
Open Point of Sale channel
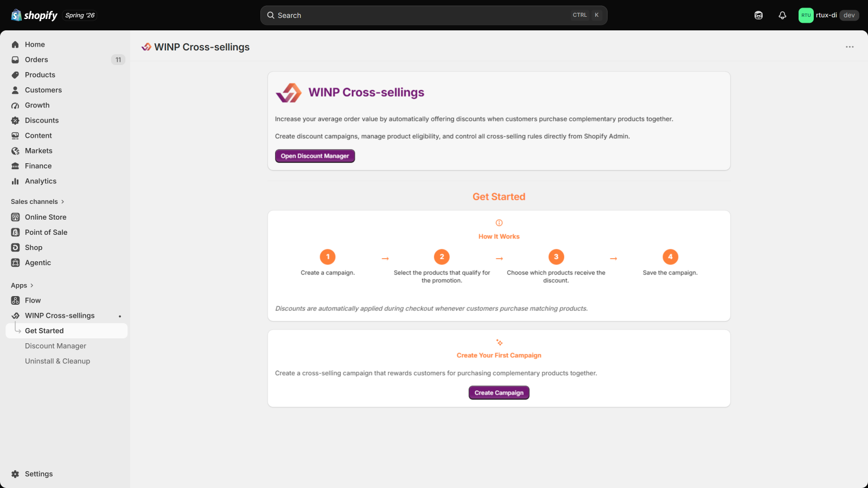46,232
